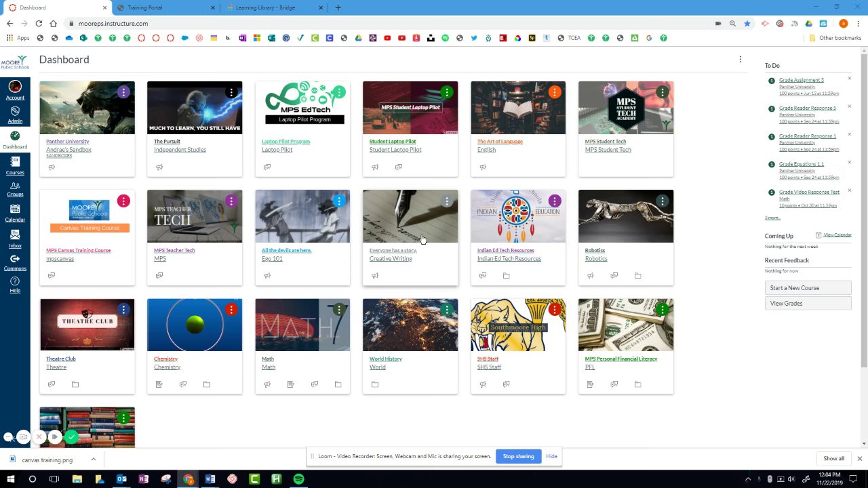This screenshot has height=488, width=868.
Task: Click the View Grades button
Action: [808, 304]
